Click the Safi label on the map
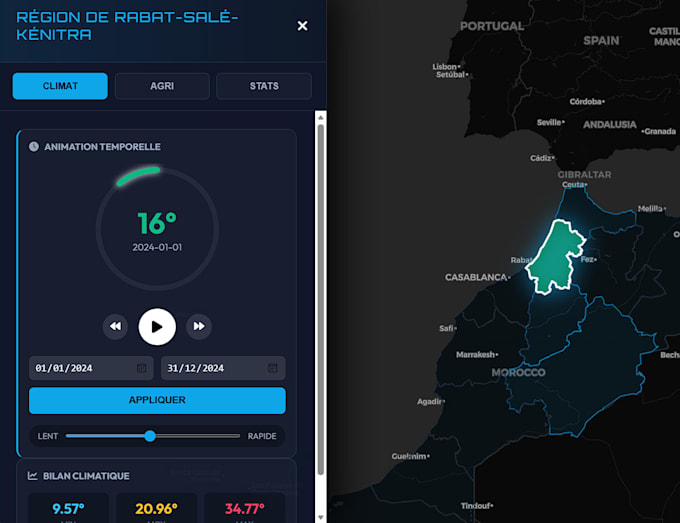Viewport: 680px width, 523px height. 446,328
